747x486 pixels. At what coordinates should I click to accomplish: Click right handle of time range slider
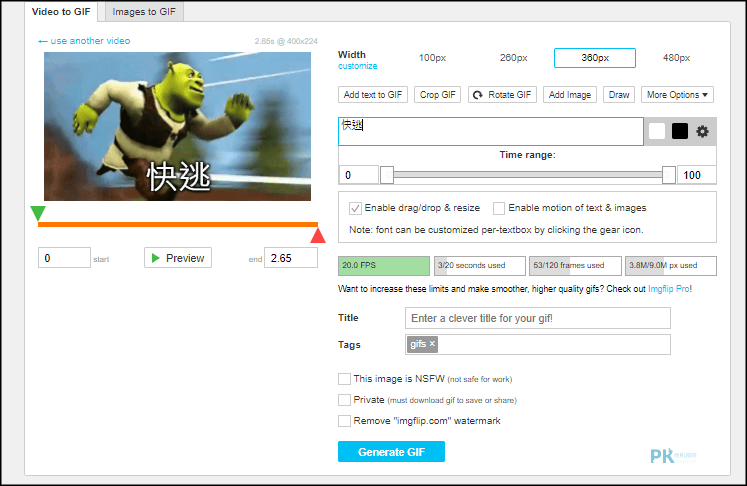coord(669,175)
